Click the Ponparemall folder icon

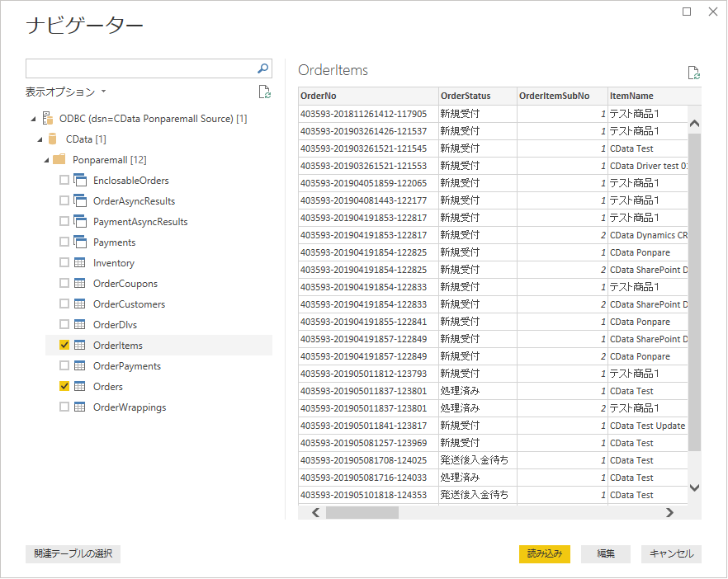59,160
